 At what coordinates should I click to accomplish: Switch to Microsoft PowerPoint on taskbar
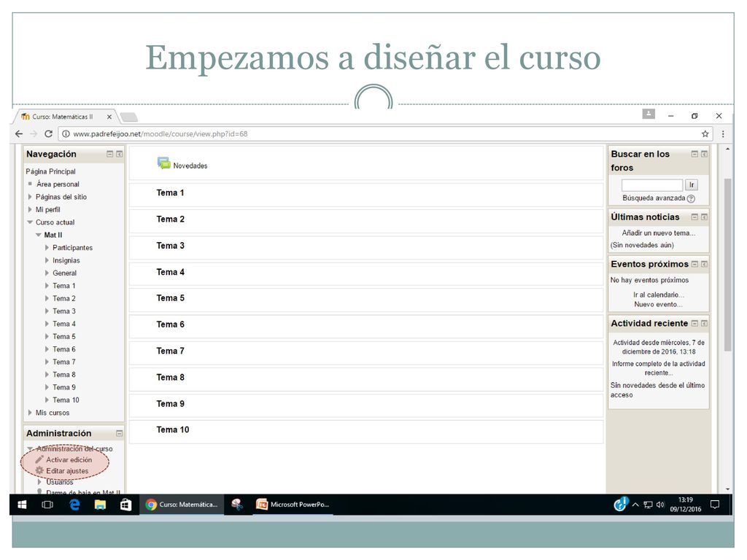293,505
